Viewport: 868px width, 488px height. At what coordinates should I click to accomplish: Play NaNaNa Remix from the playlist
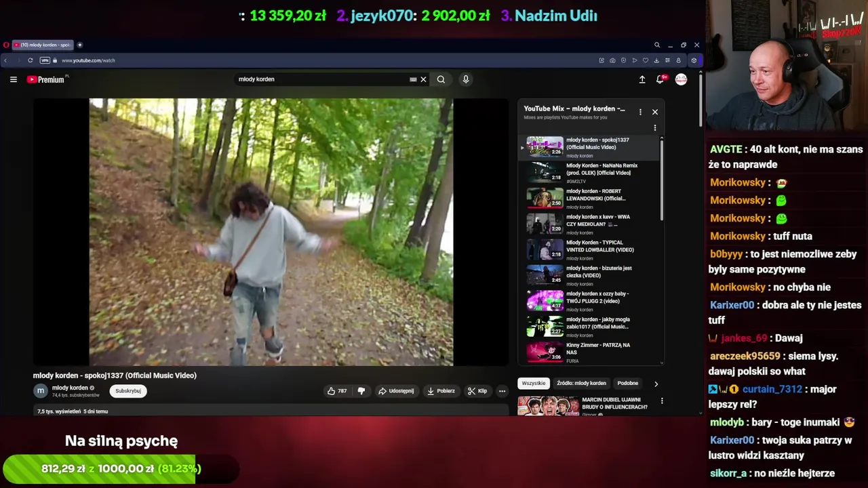(589, 173)
